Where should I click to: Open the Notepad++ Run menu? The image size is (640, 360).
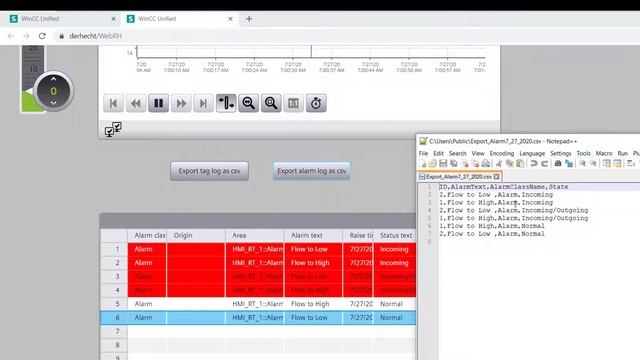pos(622,153)
